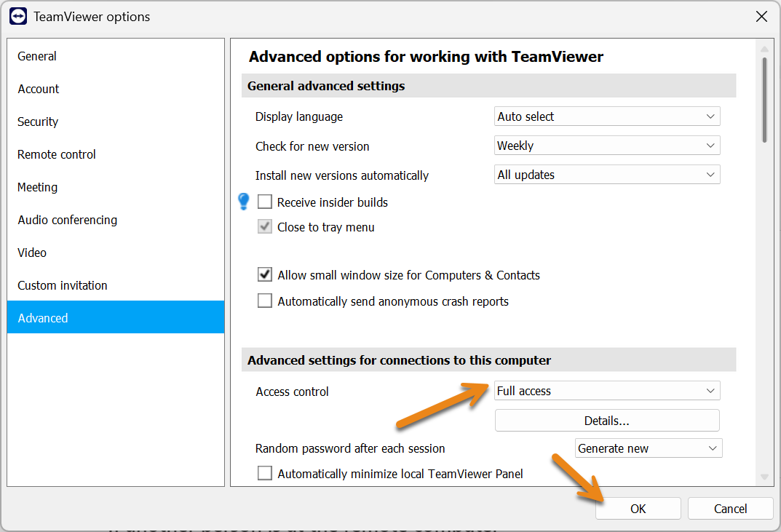Click the Check for new version label
Viewport: 781px width, 532px height.
tap(312, 146)
